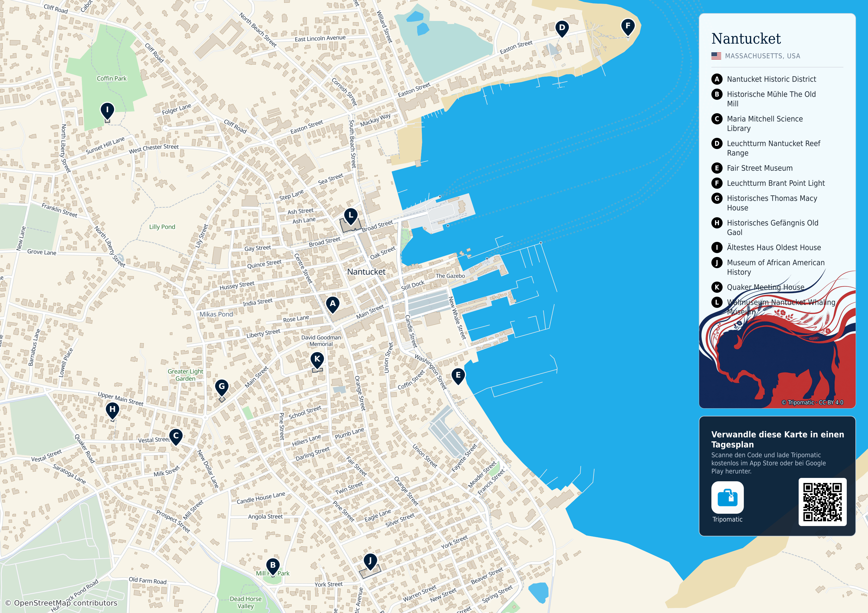Screen dimensions: 868x613
Task: Click 'Historische Mühle The Old Mill' entry
Action: pyautogui.click(x=771, y=99)
